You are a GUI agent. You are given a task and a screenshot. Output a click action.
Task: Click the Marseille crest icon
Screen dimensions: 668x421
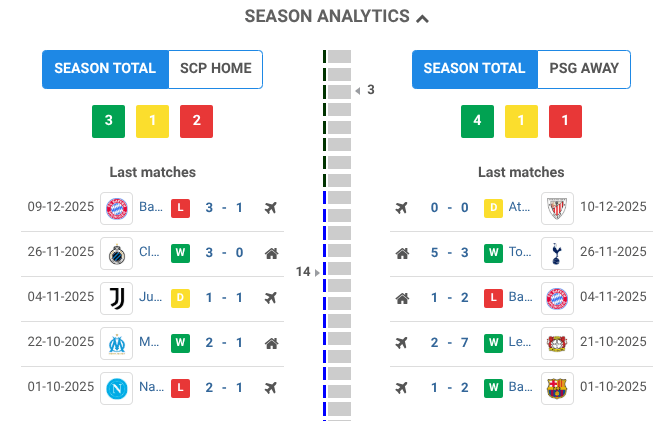point(117,343)
